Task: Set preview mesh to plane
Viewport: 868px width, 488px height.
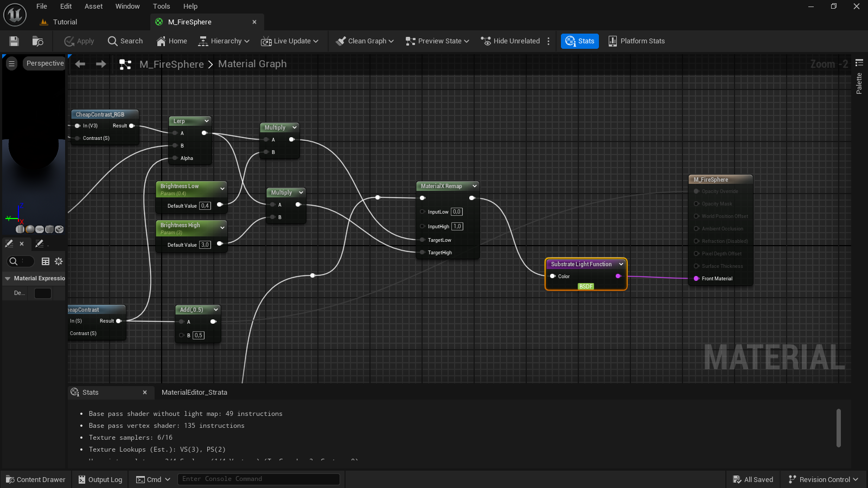Action: point(40,229)
